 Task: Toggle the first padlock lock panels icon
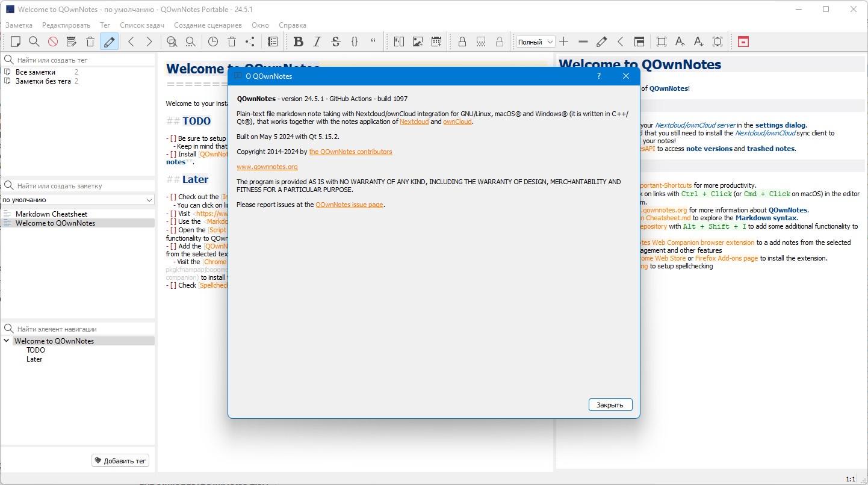tap(462, 42)
